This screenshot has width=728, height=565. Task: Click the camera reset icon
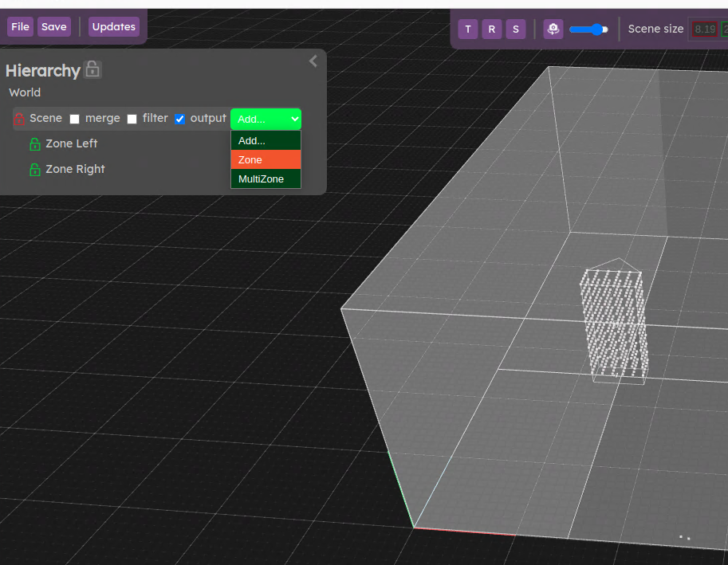pyautogui.click(x=553, y=29)
